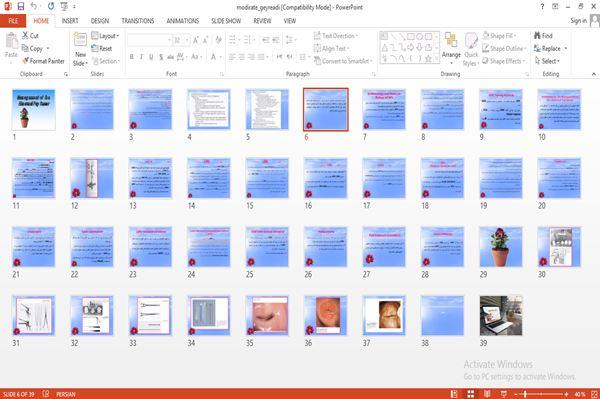This screenshot has width=600, height=399.
Task: Open the Select dropdown in Editing
Action: click(x=547, y=61)
